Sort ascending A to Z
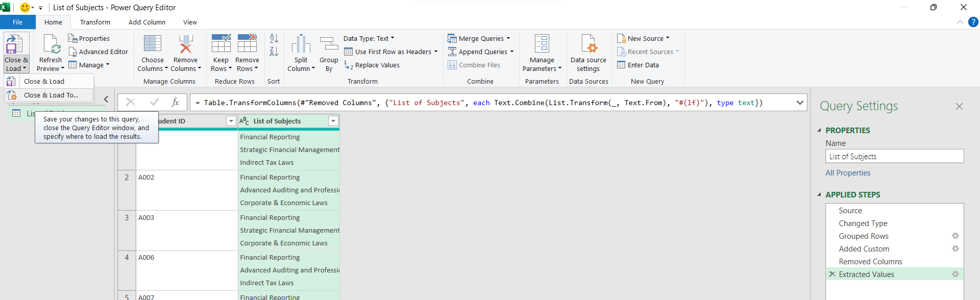The image size is (980, 300). click(x=274, y=38)
